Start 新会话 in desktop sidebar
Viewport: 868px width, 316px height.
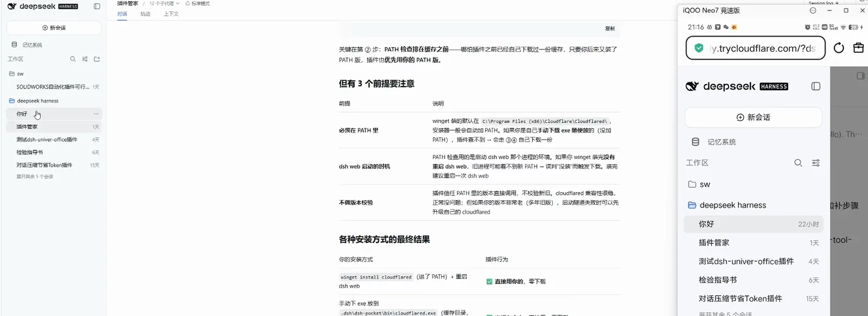click(54, 28)
